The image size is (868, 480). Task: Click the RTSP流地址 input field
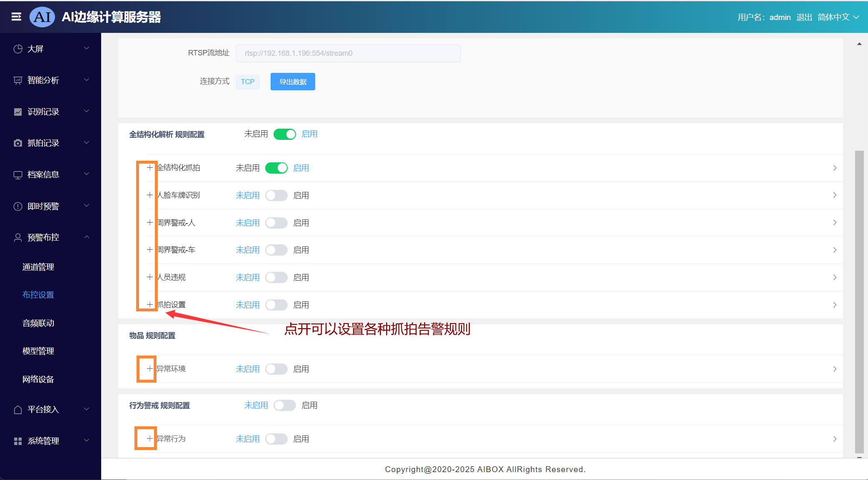click(348, 53)
